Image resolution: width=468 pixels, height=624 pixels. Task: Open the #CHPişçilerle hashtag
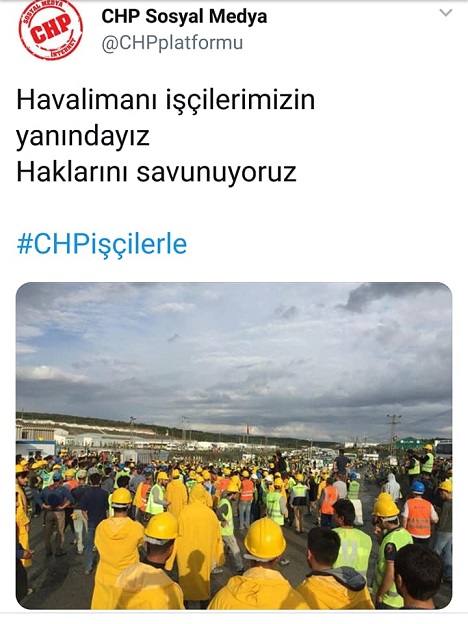click(x=102, y=244)
